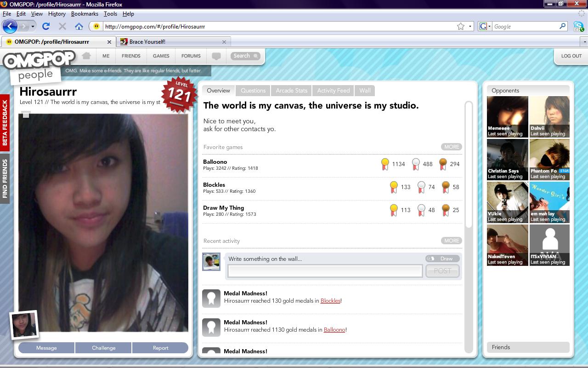Open FRIENDS in OMGPOP navigation
This screenshot has width=588, height=368.
click(131, 56)
